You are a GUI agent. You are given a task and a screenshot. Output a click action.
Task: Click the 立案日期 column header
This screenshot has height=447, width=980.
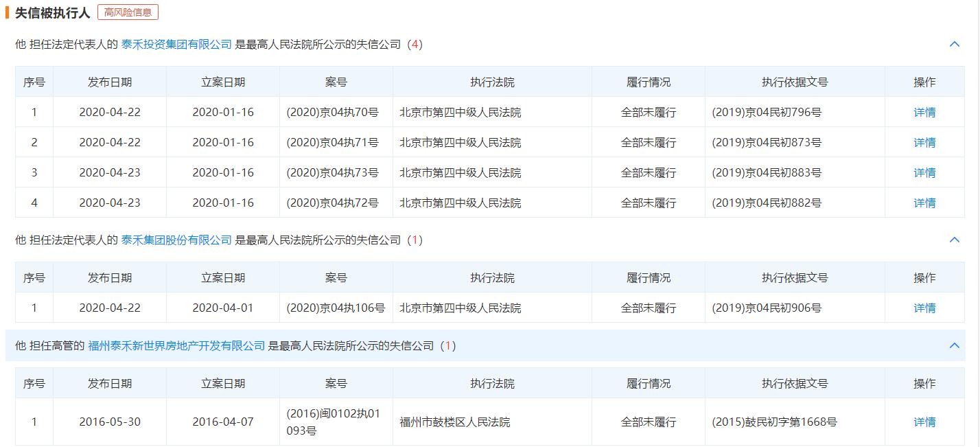222,81
